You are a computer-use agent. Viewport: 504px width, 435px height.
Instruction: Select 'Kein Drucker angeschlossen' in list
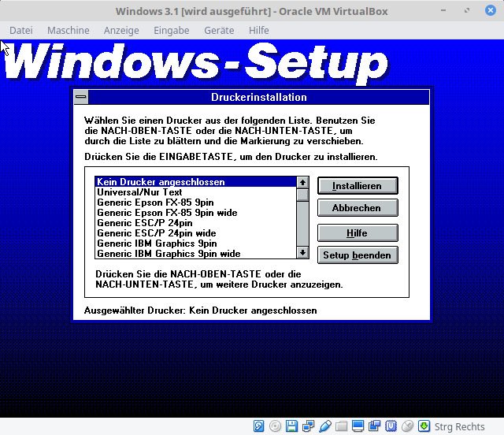tap(196, 182)
